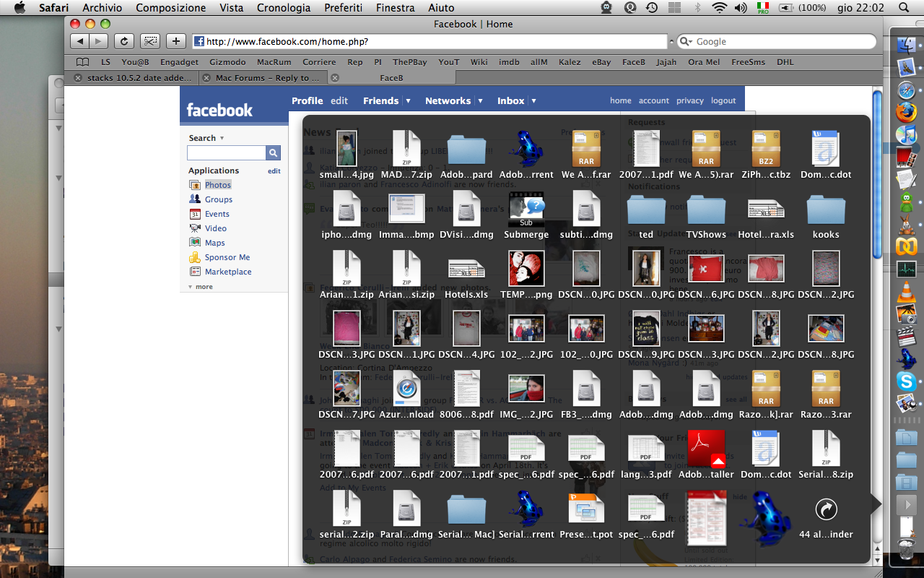This screenshot has width=924, height=578.
Task: Open the eBay bookmark
Action: (x=601, y=62)
